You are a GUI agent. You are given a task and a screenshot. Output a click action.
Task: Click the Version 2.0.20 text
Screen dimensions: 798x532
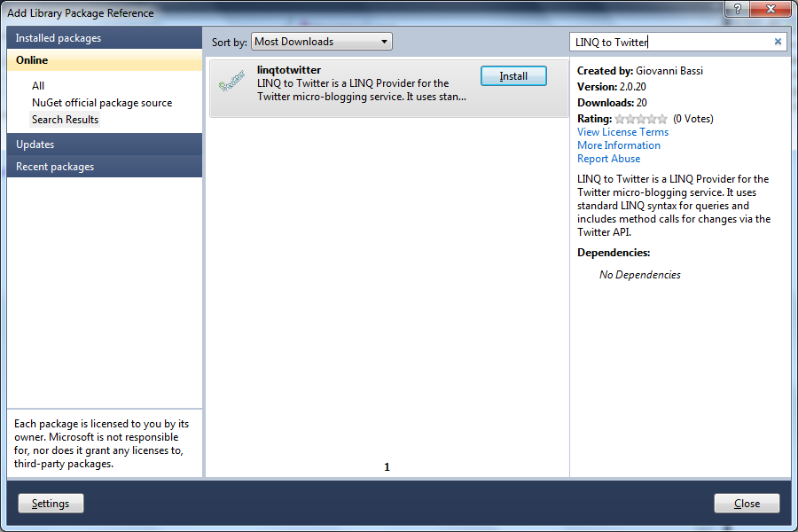tap(611, 87)
